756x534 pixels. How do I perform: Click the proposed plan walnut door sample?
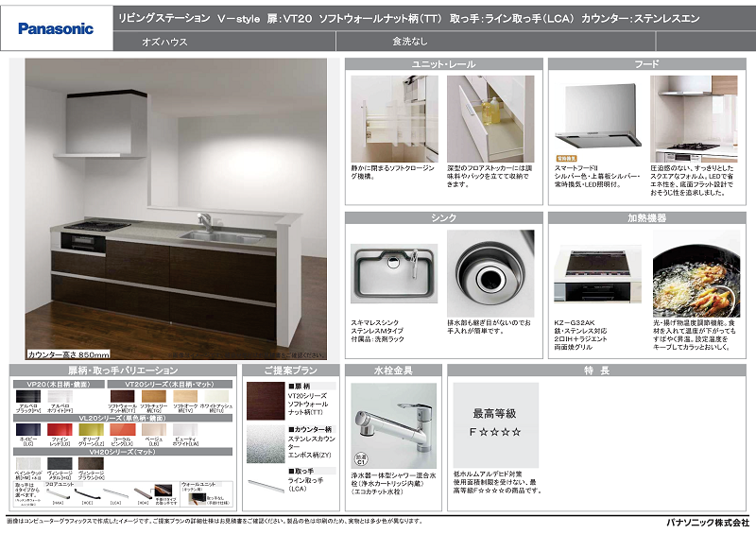tap(266, 401)
